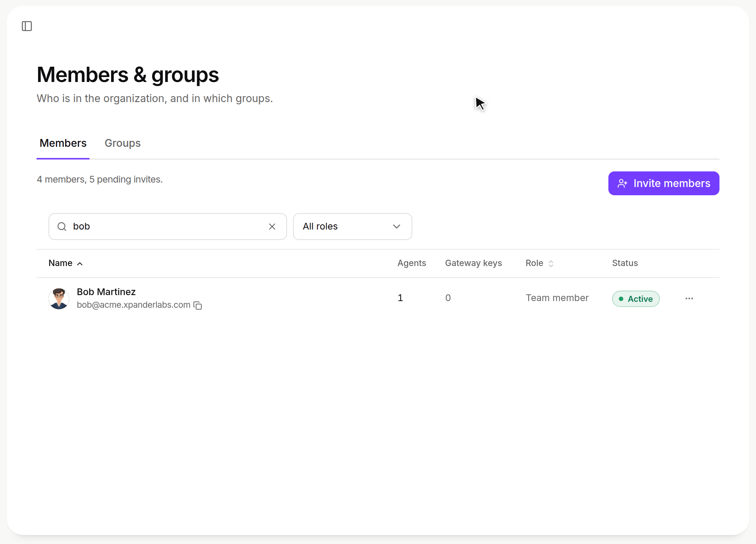This screenshot has height=544, width=756.
Task: Click the Invite members button
Action: coord(664,183)
